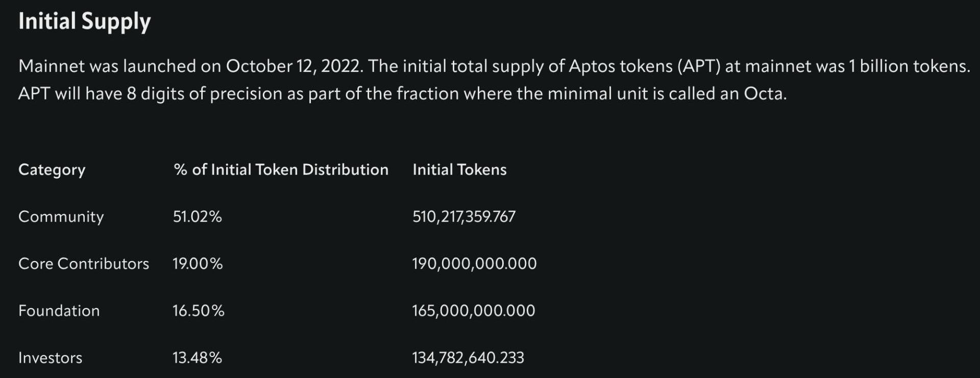Click the Initial Tokens column header
Viewport: 980px width, 378px height.
coord(459,170)
